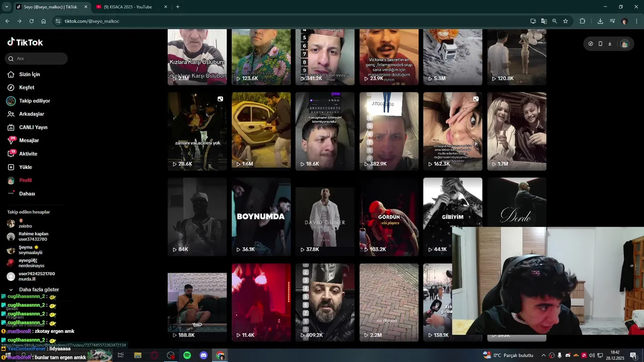Open video with 1.6M views yellow car
The height and width of the screenshot is (362, 644).
(261, 131)
